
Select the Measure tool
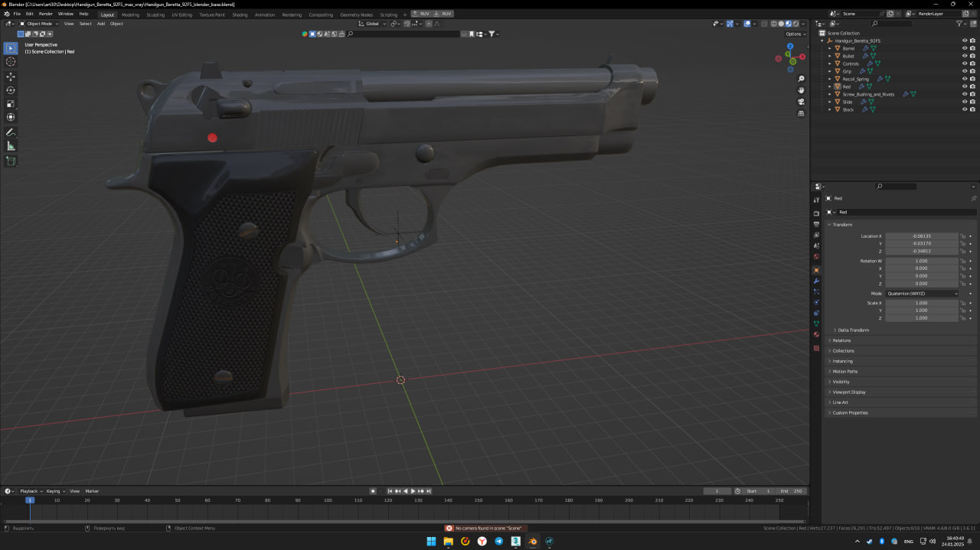[11, 146]
